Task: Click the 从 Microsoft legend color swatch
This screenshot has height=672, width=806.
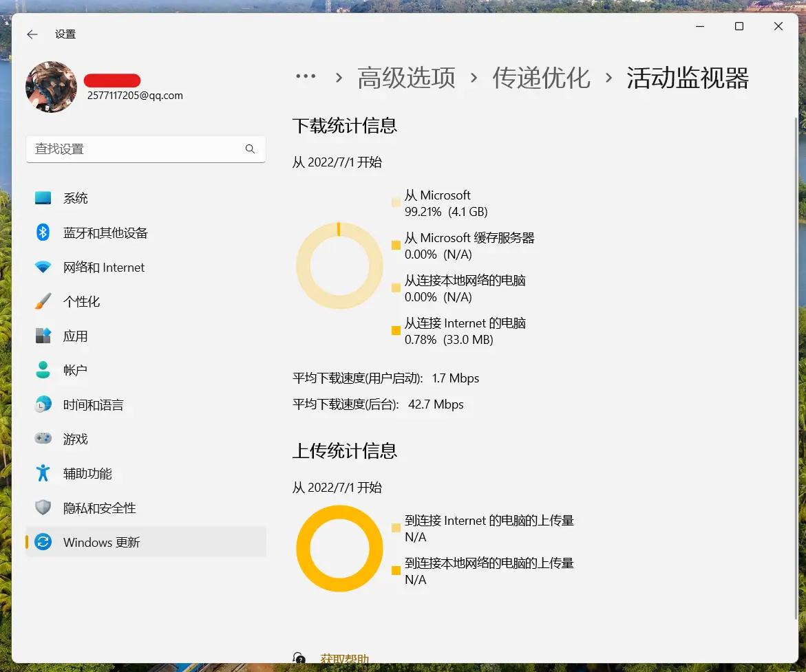Action: (x=396, y=202)
